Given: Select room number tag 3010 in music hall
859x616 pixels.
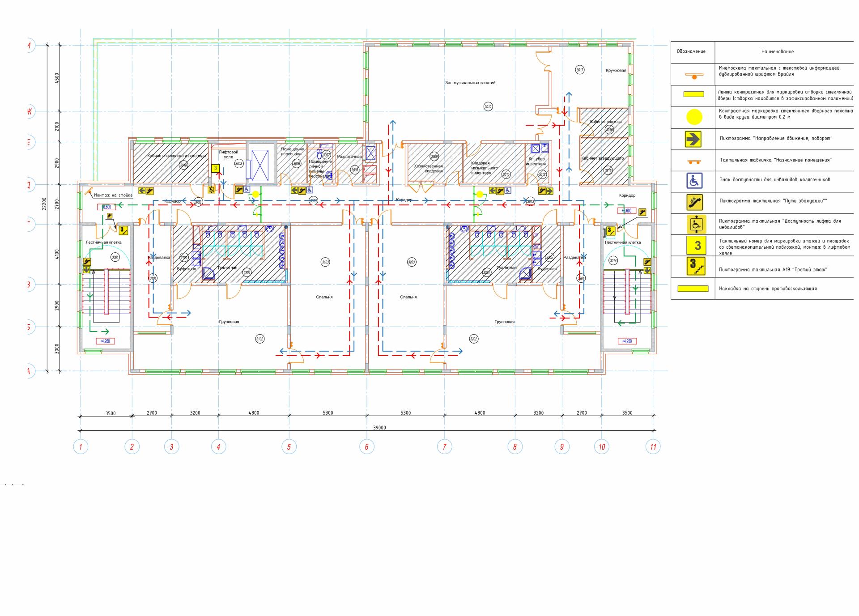Looking at the screenshot, I should coord(488,106).
